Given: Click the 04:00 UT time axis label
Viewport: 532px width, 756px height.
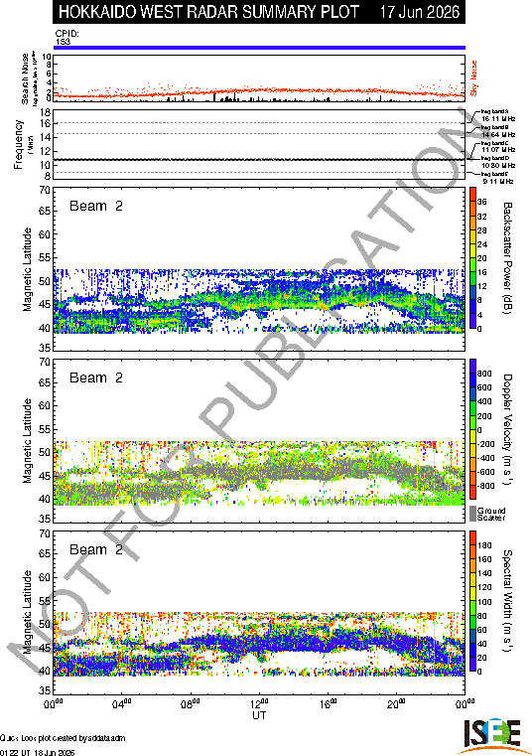Looking at the screenshot, I should point(122,704).
